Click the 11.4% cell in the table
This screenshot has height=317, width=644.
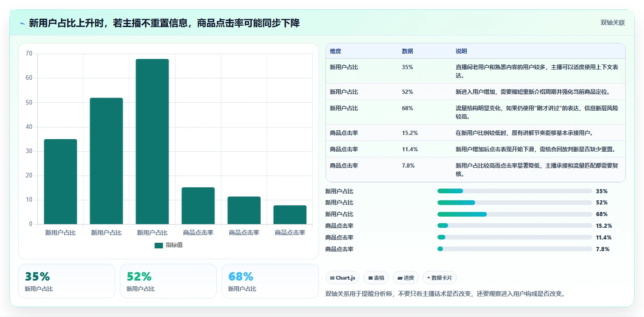click(409, 149)
